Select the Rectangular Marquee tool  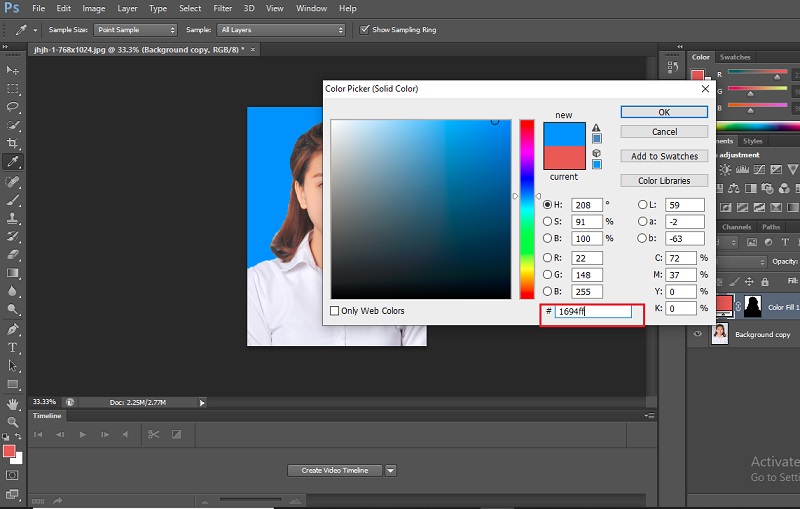coord(13,89)
